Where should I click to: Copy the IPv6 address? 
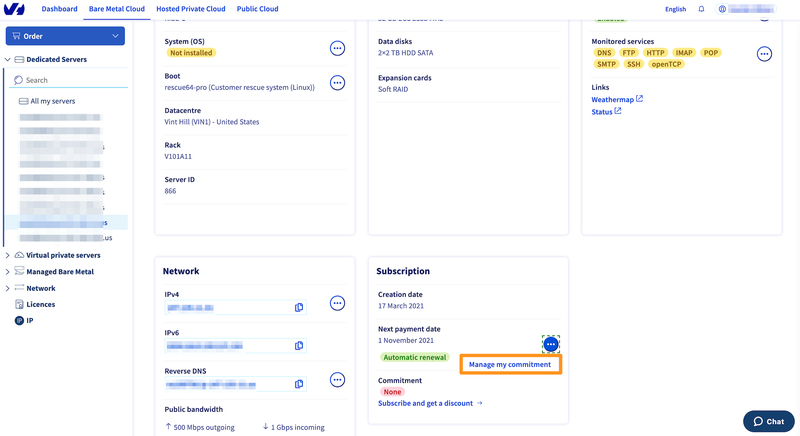299,346
